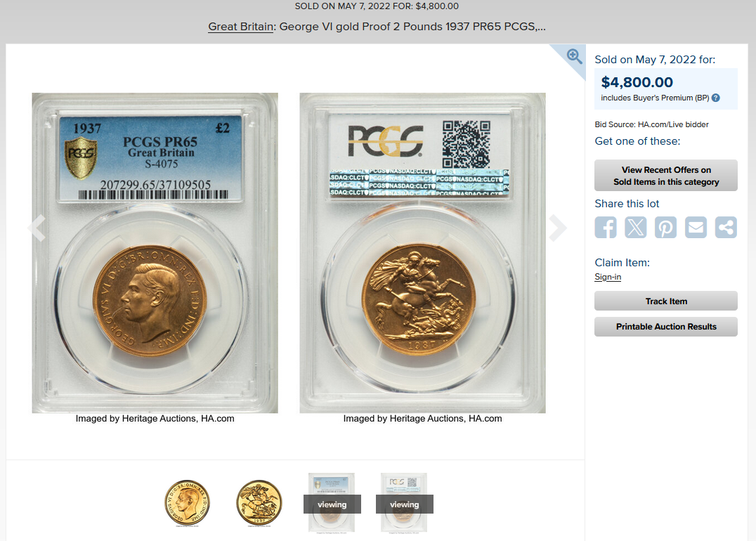Share lot on X (Twitter)
The width and height of the screenshot is (756, 541).
[635, 227]
